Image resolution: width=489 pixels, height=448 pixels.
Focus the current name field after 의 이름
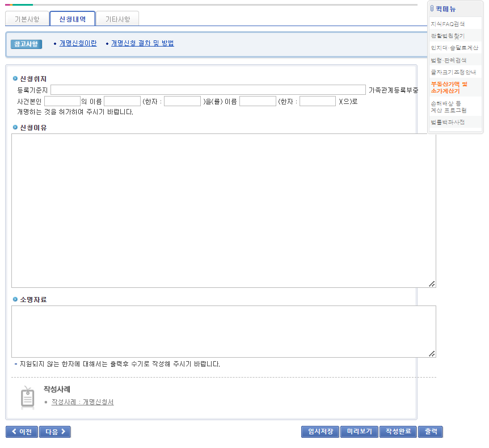coord(123,101)
